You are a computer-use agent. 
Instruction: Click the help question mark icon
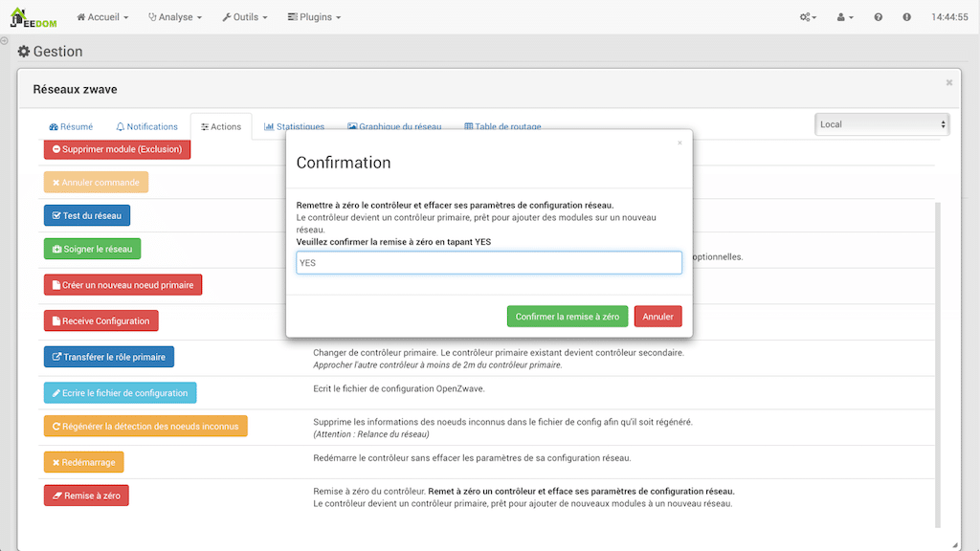[x=879, y=17]
